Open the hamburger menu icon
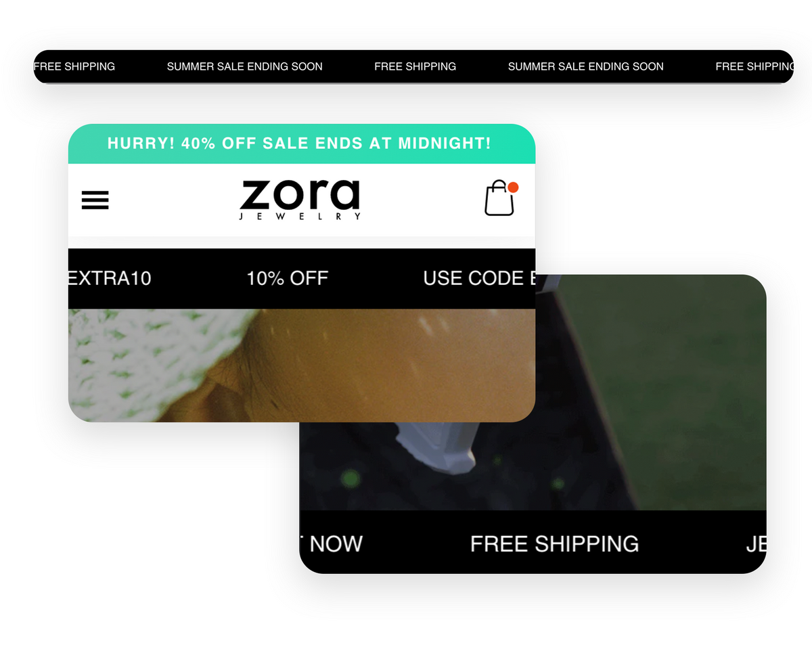 [x=95, y=200]
